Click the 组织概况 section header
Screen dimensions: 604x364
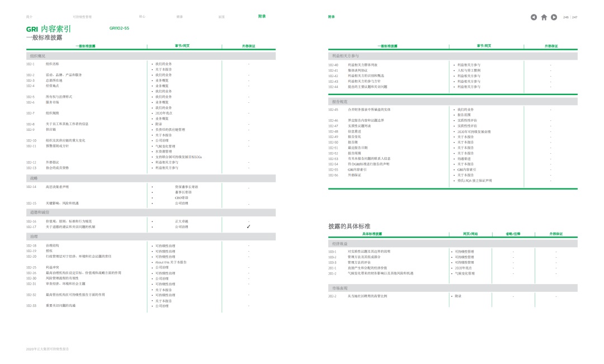coord(37,56)
